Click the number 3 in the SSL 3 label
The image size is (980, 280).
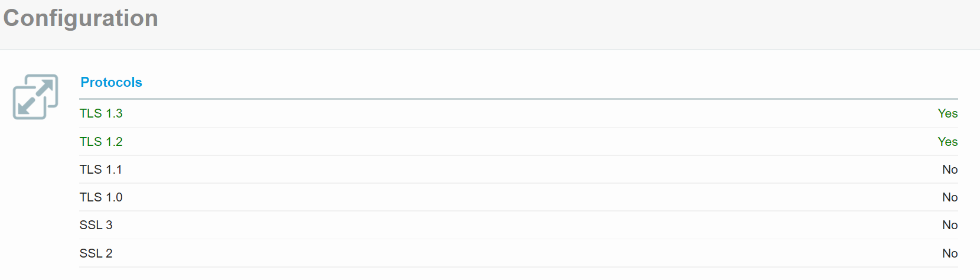(109, 225)
